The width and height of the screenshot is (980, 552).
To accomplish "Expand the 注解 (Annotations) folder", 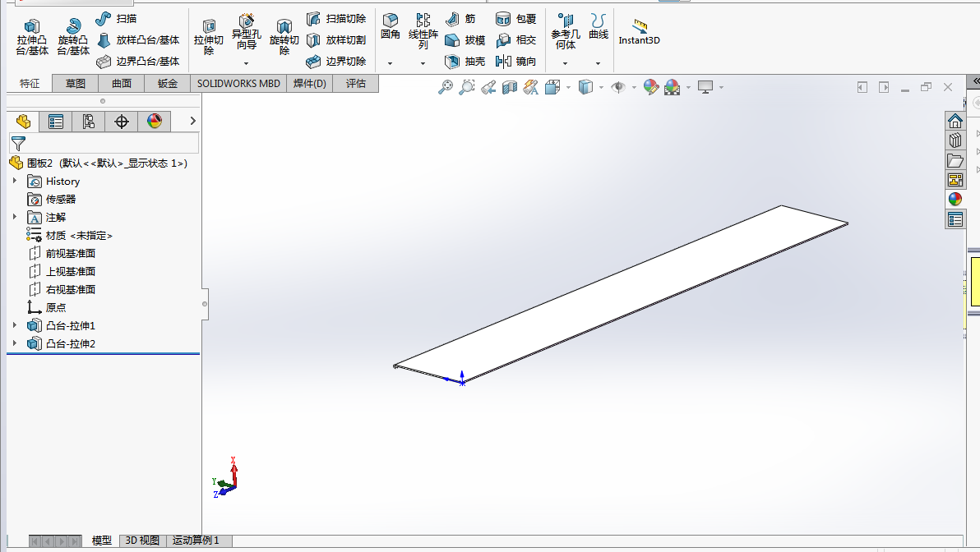I will pos(15,217).
